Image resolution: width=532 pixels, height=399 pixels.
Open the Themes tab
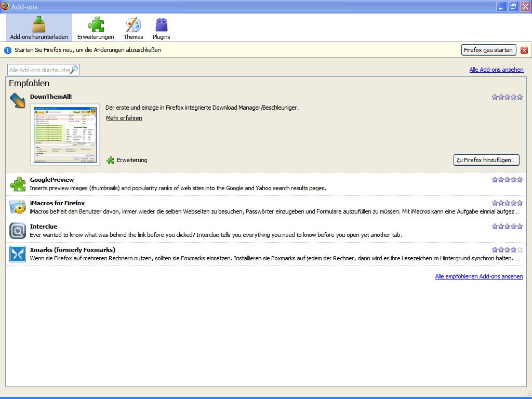(x=133, y=28)
